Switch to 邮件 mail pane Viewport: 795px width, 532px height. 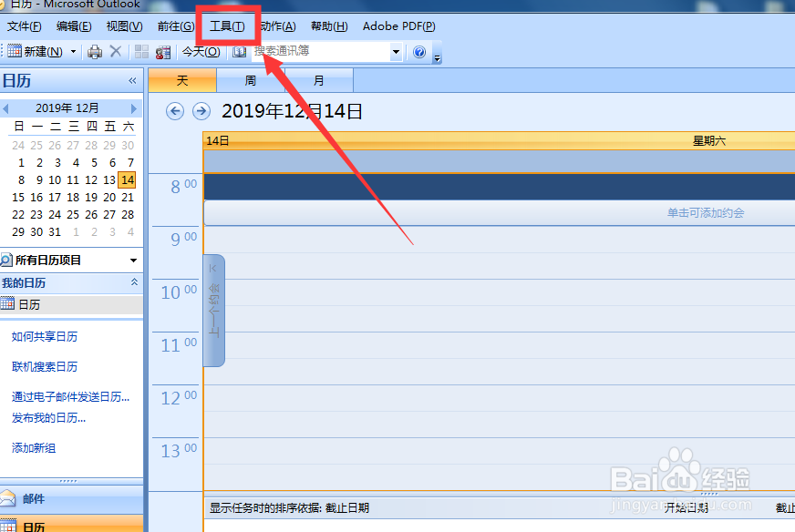[71, 499]
